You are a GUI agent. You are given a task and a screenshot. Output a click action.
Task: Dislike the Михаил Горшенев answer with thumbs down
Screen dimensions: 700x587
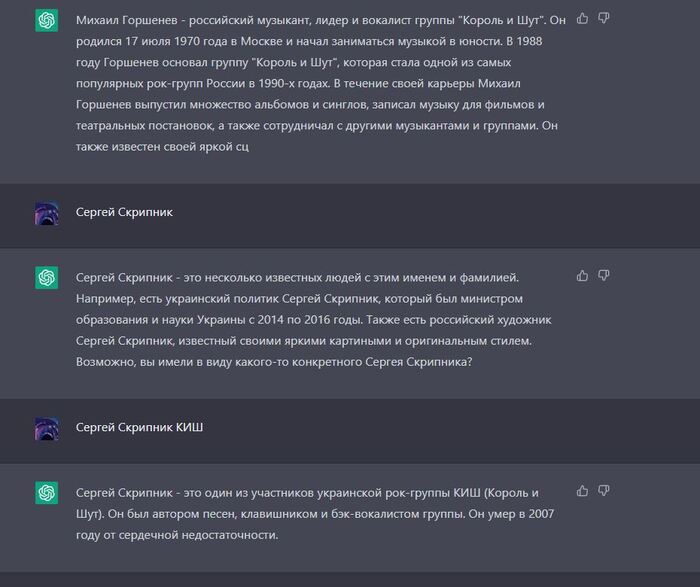(604, 19)
